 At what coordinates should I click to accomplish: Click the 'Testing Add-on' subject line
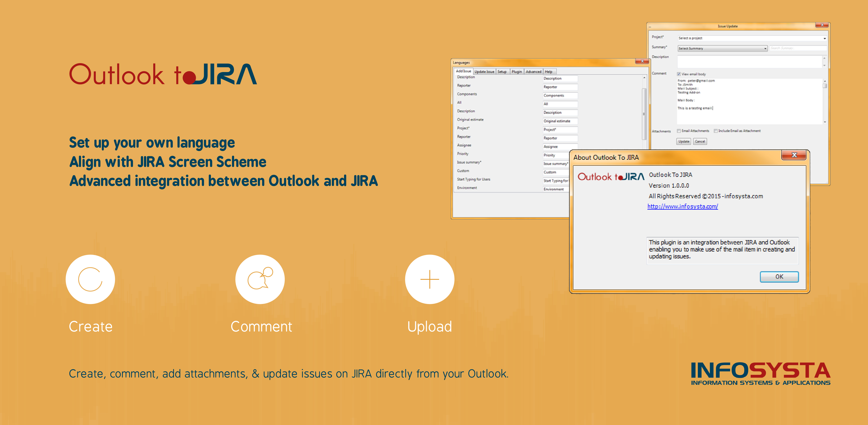point(689,92)
